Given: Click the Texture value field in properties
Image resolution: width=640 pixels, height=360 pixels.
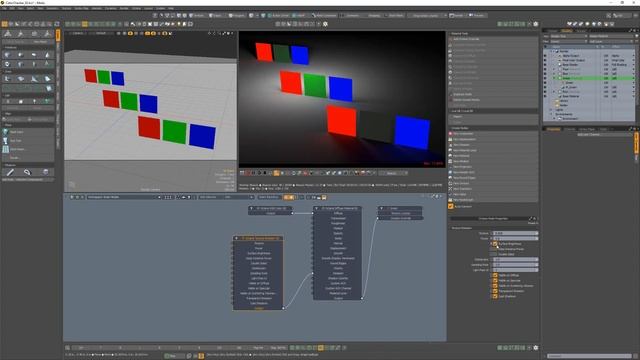Looking at the screenshot, I should click(515, 233).
